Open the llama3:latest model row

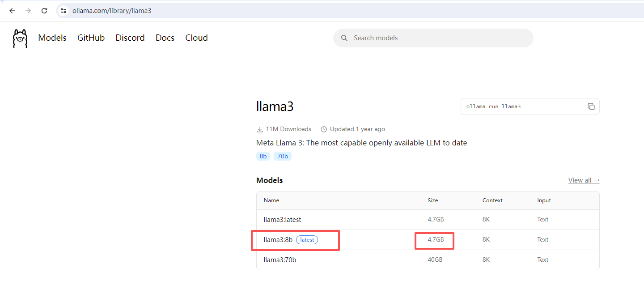pos(282,220)
